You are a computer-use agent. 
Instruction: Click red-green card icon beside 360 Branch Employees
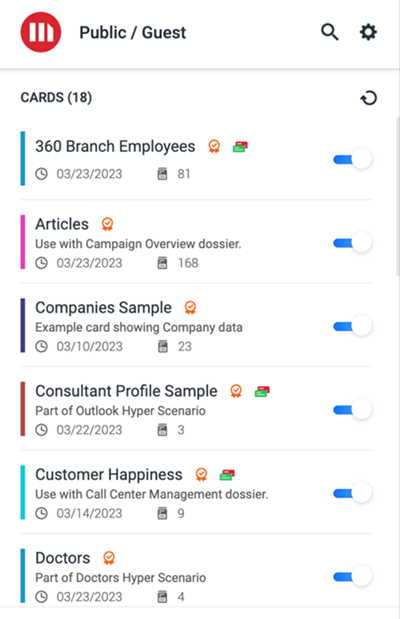pyautogui.click(x=240, y=147)
